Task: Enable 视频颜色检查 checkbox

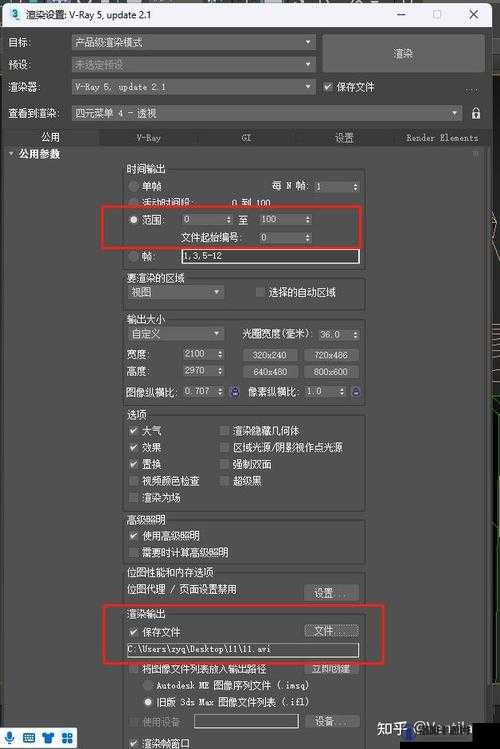Action: click(x=133, y=481)
